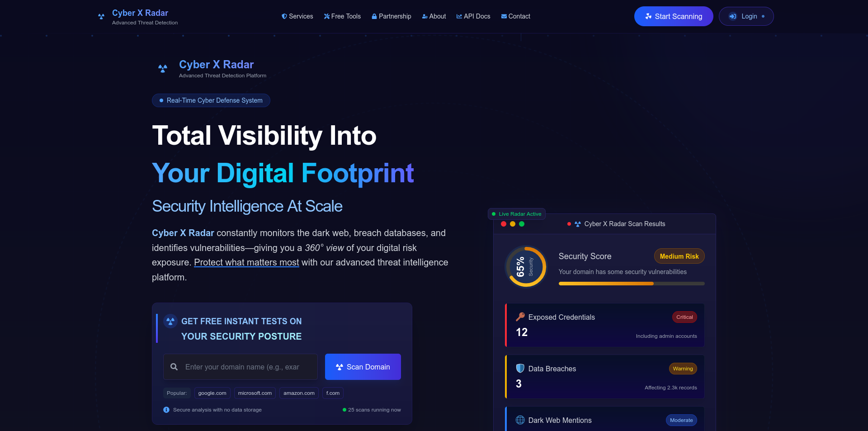868x431 pixels.
Task: Click the key icon on Exposed Credentials card
Action: [520, 317]
